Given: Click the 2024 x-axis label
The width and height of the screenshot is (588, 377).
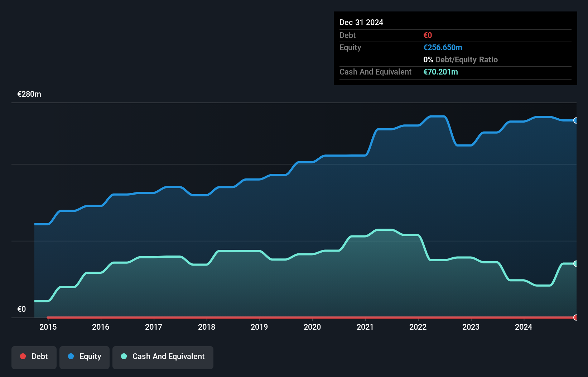Looking at the screenshot, I should pyautogui.click(x=524, y=327).
